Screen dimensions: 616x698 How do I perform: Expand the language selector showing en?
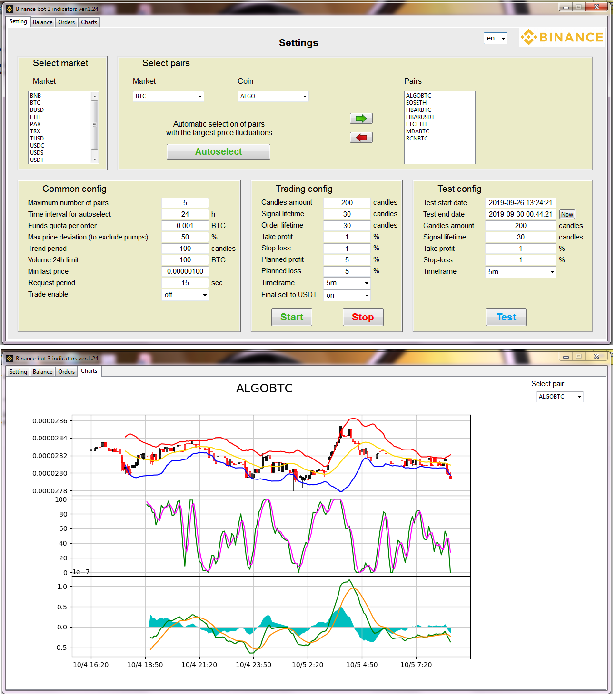click(x=495, y=38)
